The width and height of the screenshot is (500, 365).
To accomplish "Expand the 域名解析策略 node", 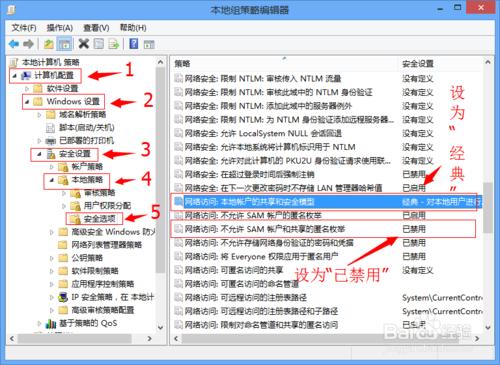I will point(39,115).
